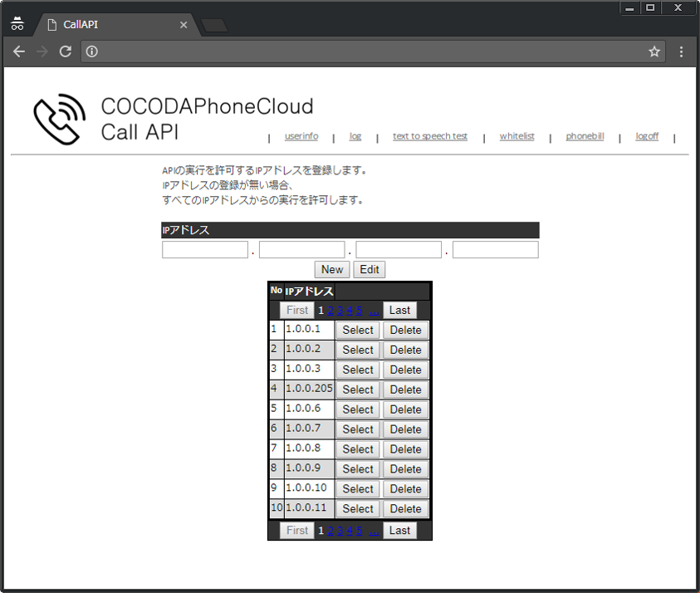Close the CallAPI tab
700x593 pixels.
(184, 25)
